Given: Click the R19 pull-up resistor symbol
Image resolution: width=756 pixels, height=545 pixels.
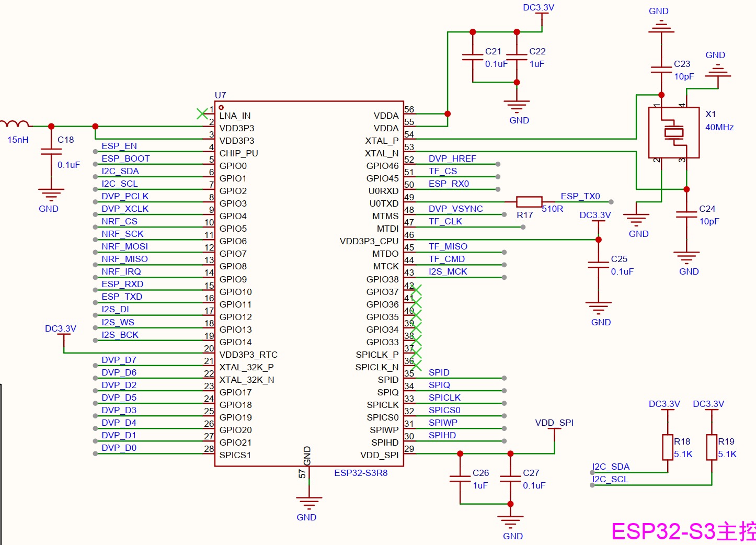Looking at the screenshot, I should [x=712, y=447].
